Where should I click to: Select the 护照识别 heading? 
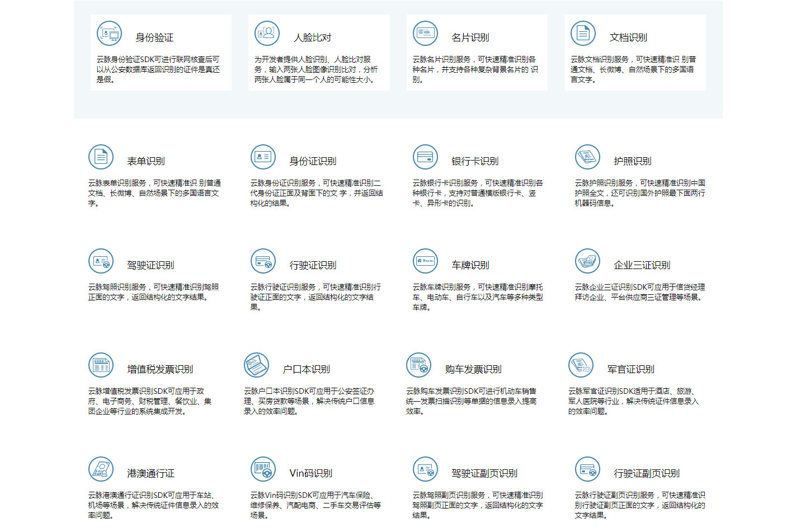click(x=633, y=161)
